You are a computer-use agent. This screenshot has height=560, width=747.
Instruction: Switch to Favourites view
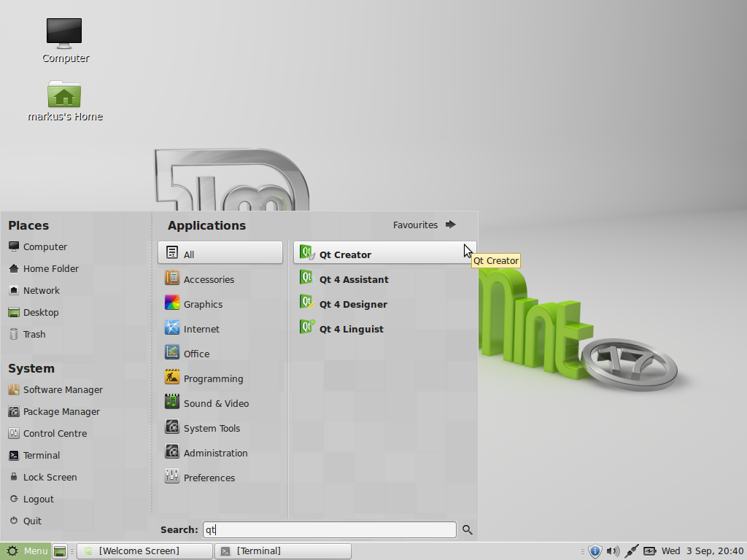[x=424, y=225]
